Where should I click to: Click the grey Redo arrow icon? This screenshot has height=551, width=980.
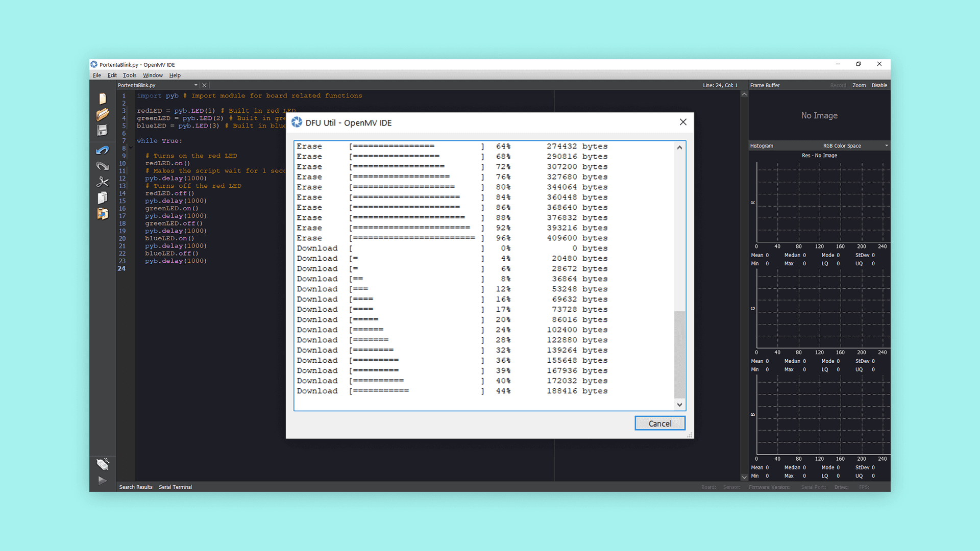(103, 166)
